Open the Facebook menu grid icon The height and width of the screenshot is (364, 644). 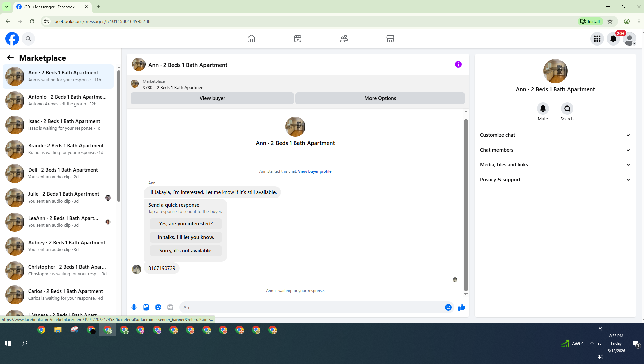point(597,39)
